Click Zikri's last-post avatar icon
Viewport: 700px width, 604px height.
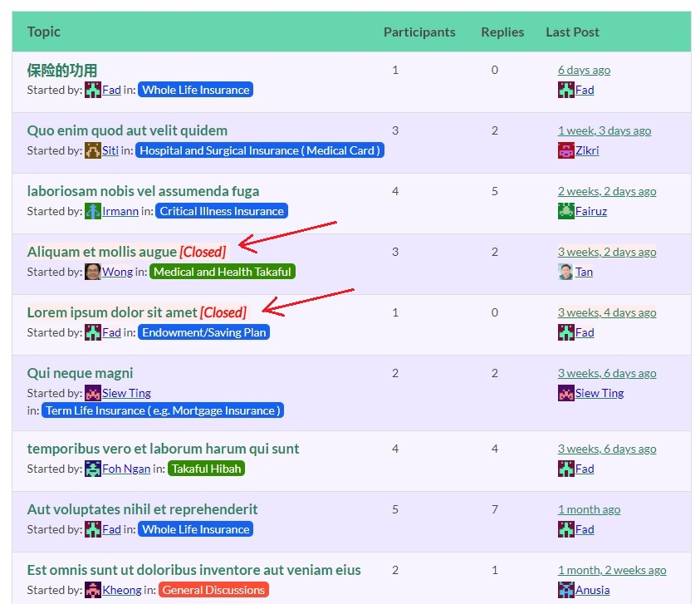point(566,150)
